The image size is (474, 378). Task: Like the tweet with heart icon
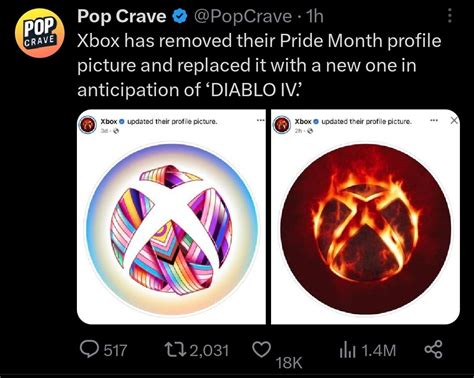[261, 349]
